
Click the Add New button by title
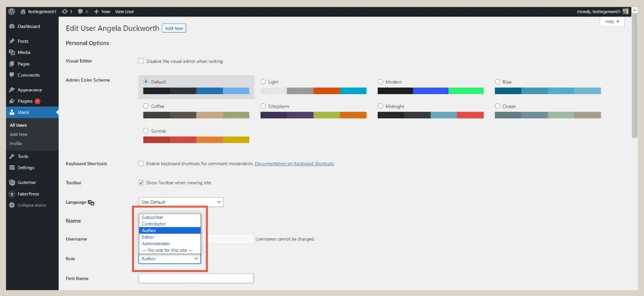(x=174, y=28)
